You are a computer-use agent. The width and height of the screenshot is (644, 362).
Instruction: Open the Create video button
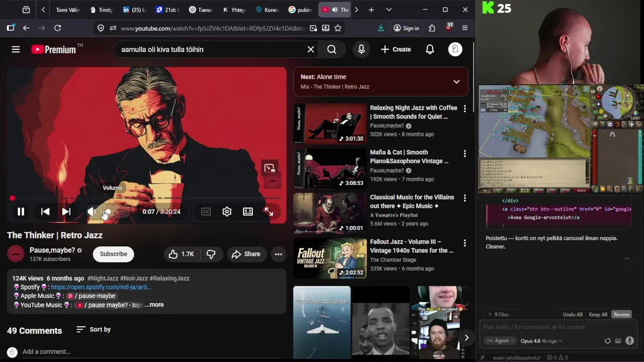click(396, 49)
